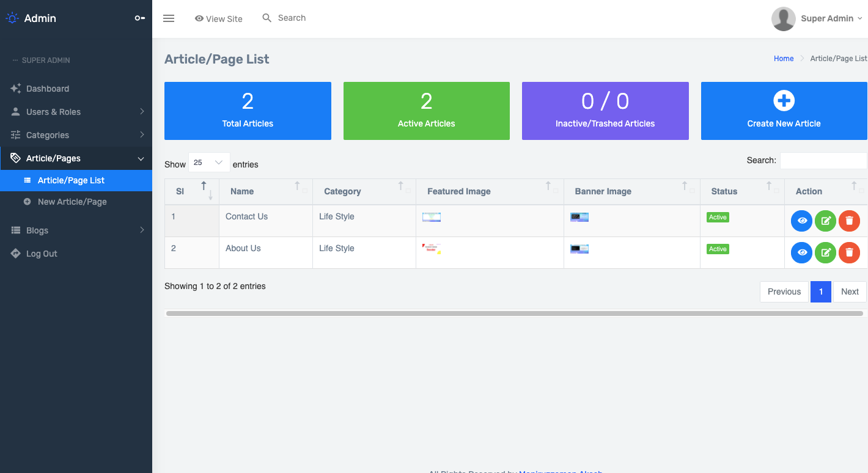The height and width of the screenshot is (473, 868).
Task: Expand the Users & Roles menu
Action: click(53, 112)
